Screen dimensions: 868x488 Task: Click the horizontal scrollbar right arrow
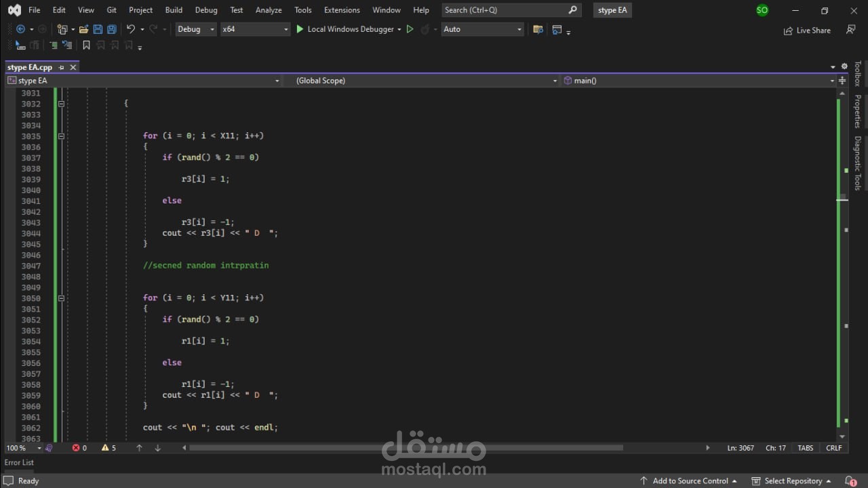[707, 448]
